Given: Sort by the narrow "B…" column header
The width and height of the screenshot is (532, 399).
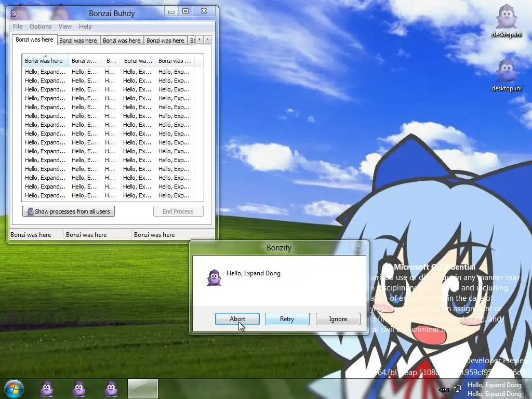Looking at the screenshot, I should (x=110, y=61).
